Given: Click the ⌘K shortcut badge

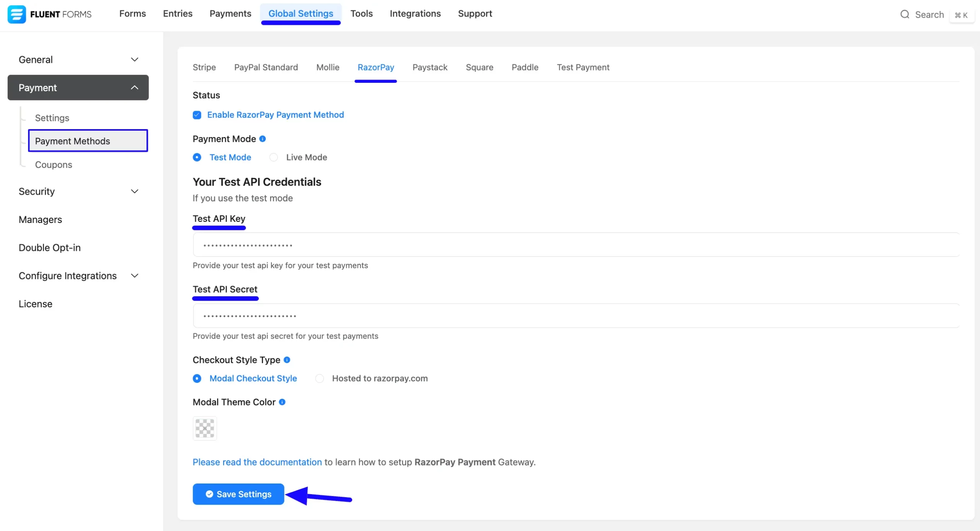Looking at the screenshot, I should click(961, 15).
